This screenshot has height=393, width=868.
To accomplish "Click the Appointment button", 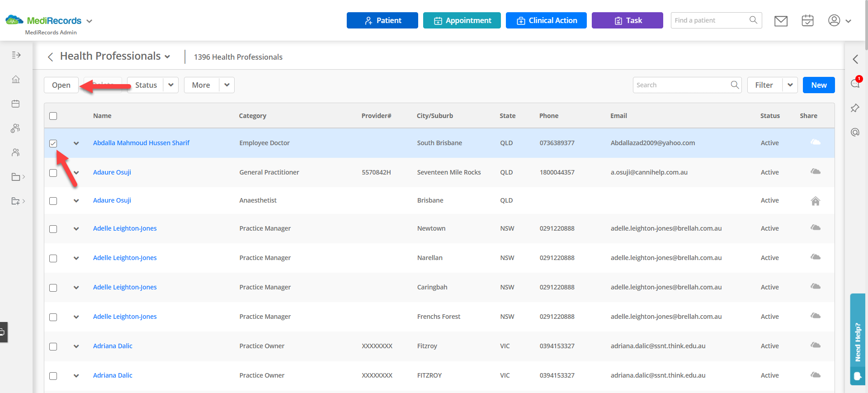I will coord(462,20).
